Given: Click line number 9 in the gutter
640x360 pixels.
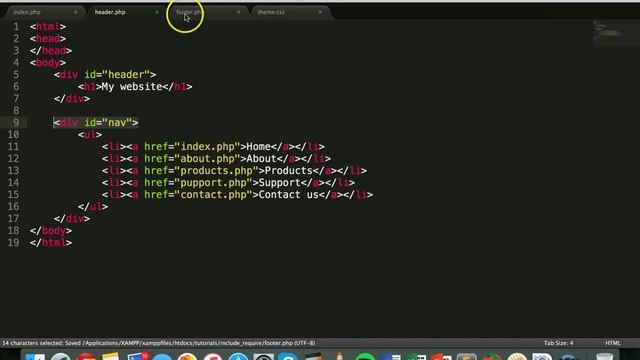Looking at the screenshot, I should coord(16,122).
